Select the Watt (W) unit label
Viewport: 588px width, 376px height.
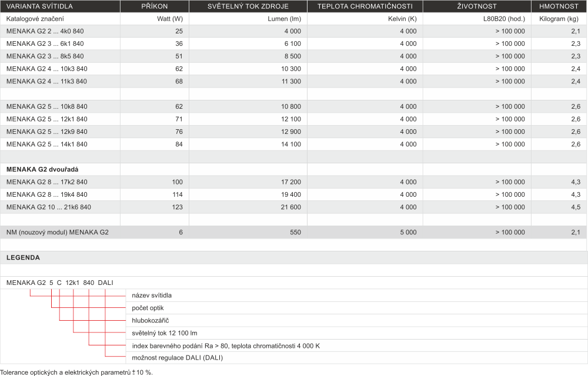(x=170, y=19)
